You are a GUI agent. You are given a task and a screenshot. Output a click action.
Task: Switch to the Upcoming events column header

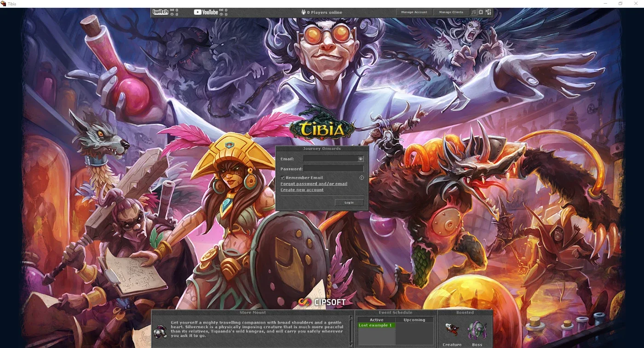tap(414, 320)
